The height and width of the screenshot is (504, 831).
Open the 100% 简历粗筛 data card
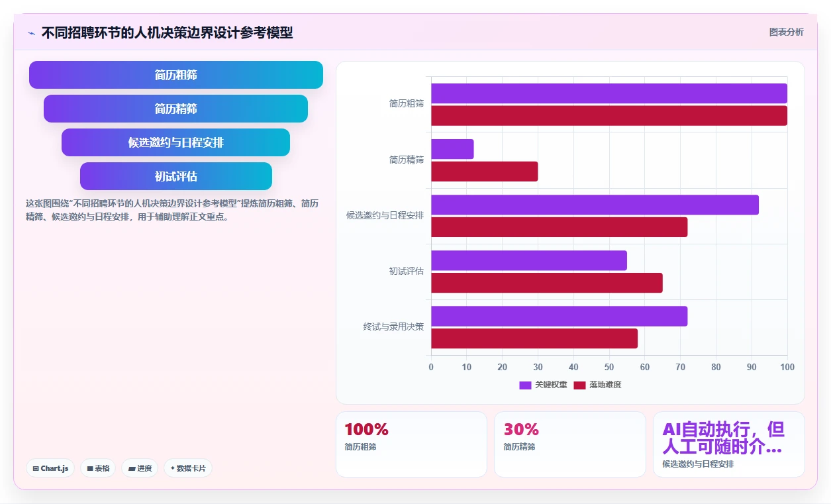[411, 444]
